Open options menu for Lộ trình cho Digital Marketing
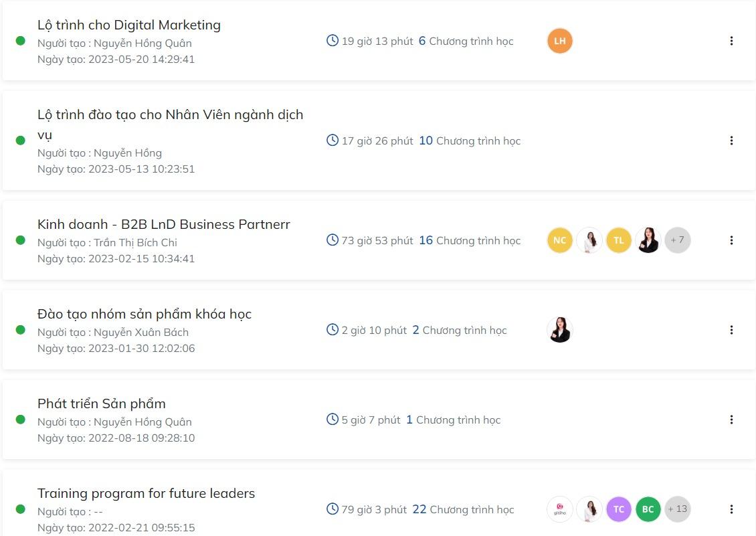The height and width of the screenshot is (536, 756). tap(731, 41)
